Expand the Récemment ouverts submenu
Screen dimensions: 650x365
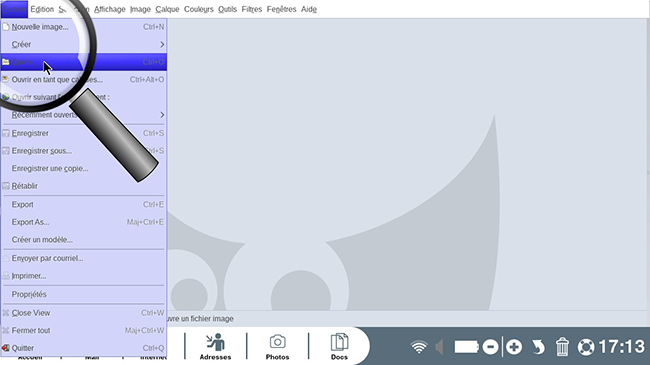(83, 115)
